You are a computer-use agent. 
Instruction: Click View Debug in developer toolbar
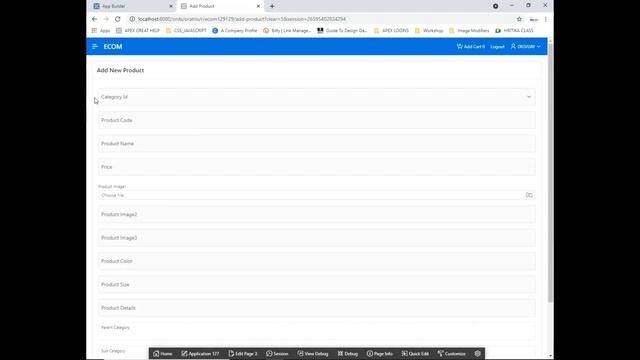pos(313,353)
